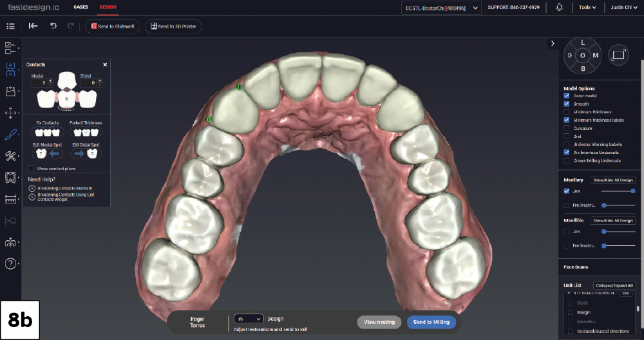Increase the Mesial contact value
This screenshot has width=644, height=340.
tap(50, 81)
